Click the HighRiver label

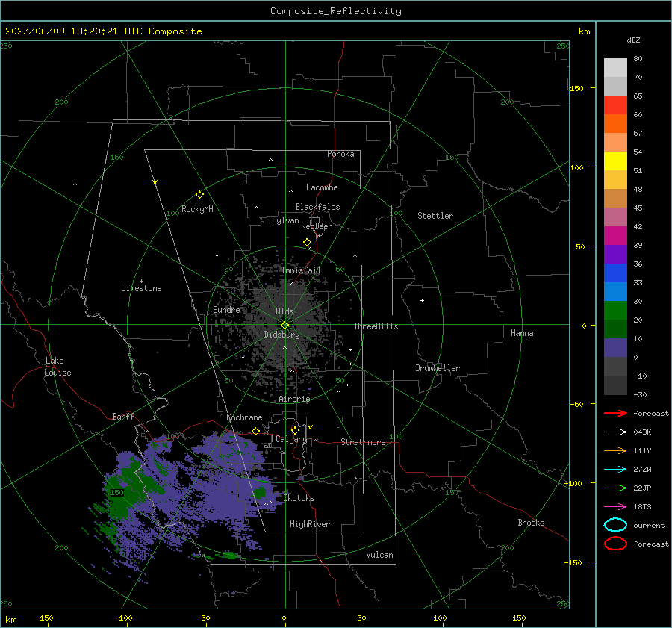(x=310, y=524)
